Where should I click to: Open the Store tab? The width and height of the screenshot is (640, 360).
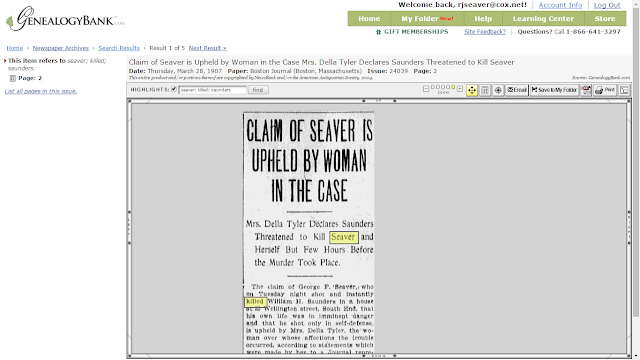(x=605, y=19)
